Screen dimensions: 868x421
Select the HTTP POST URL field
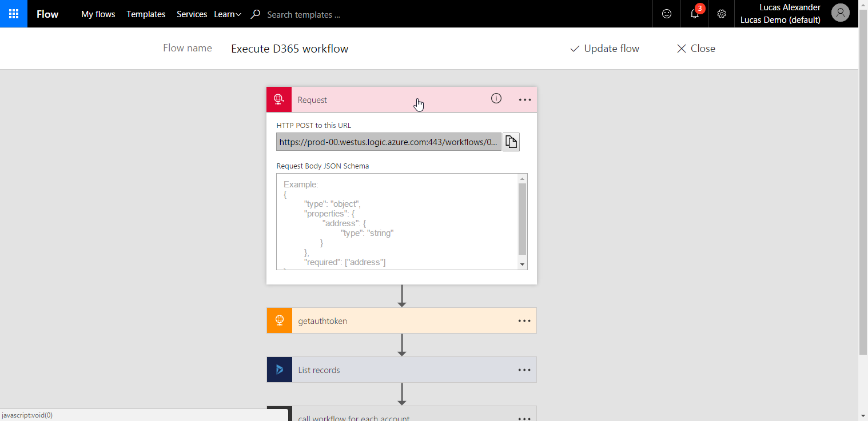(389, 142)
